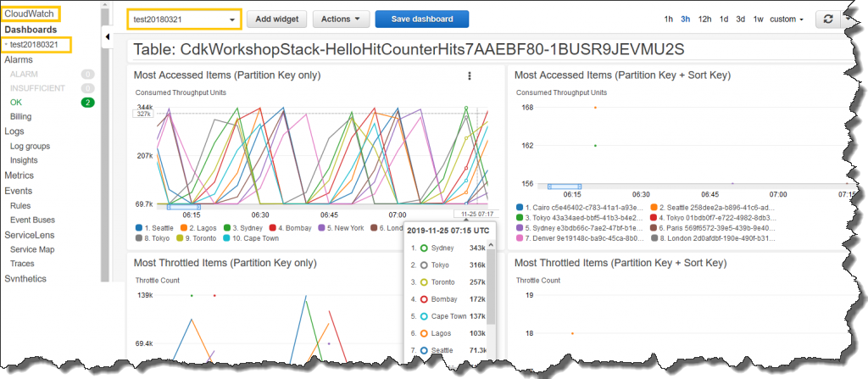The height and width of the screenshot is (379, 868).
Task: Collapse the navigation sidebar arrow
Action: [107, 37]
